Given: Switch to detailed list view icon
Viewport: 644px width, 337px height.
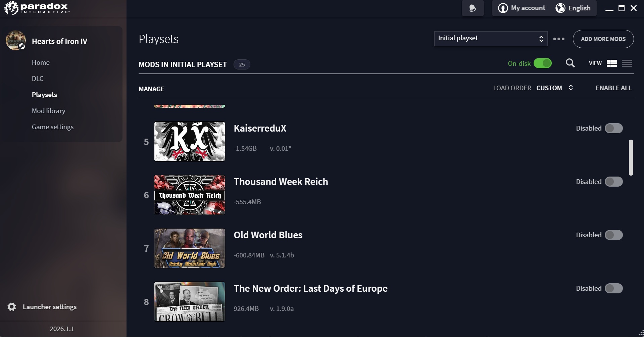Looking at the screenshot, I should (612, 63).
